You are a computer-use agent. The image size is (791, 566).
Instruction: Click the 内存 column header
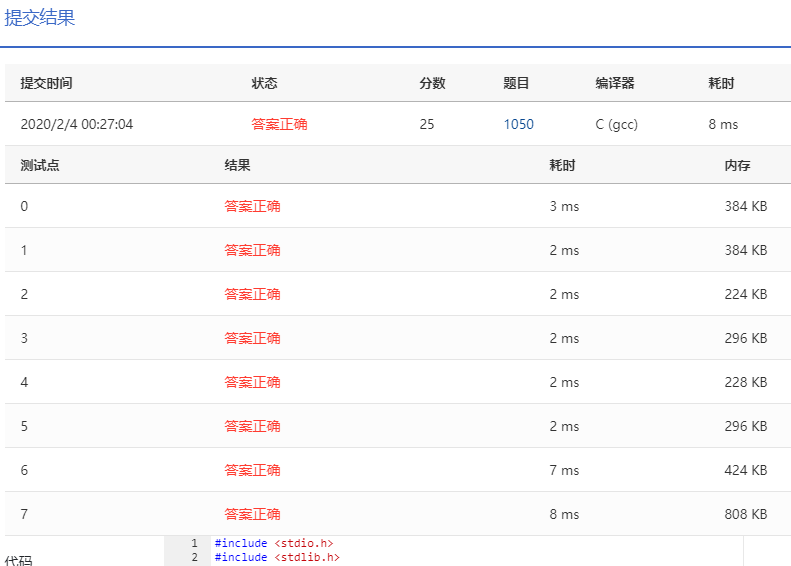point(738,165)
